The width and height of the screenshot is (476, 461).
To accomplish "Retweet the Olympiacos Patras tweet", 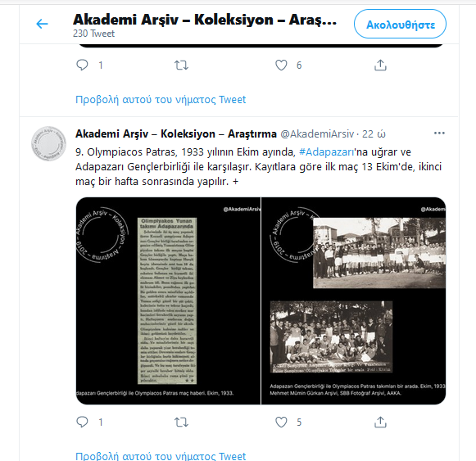I will 181,423.
